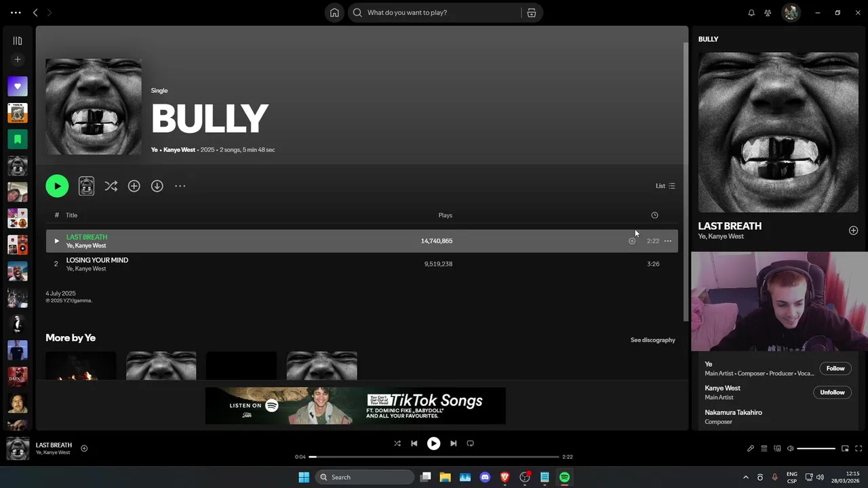Image resolution: width=868 pixels, height=488 pixels.
Task: Add BULLY to Your Library
Action: (134, 186)
